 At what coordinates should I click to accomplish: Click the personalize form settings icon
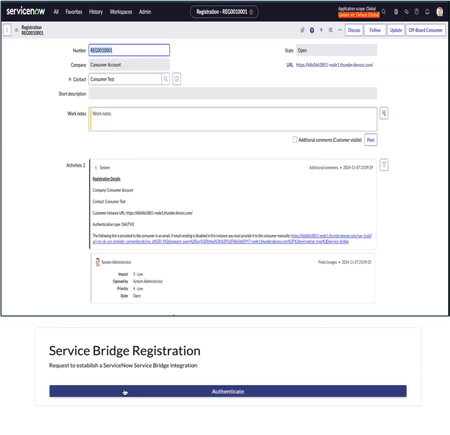point(331,30)
